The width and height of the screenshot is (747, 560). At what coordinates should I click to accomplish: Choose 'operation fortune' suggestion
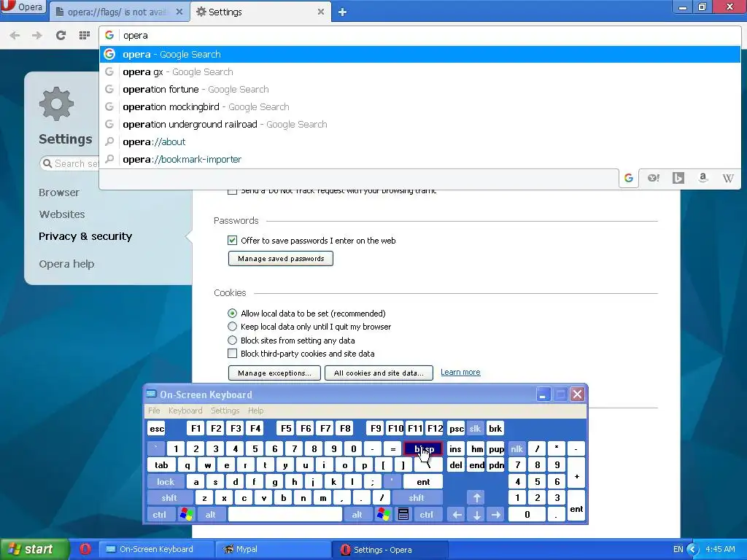point(419,90)
